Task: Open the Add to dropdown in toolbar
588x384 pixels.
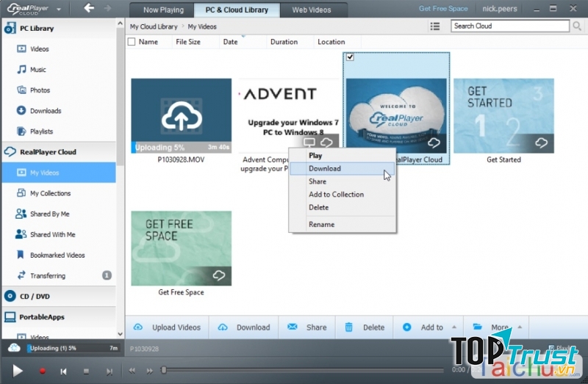Action: (x=429, y=327)
